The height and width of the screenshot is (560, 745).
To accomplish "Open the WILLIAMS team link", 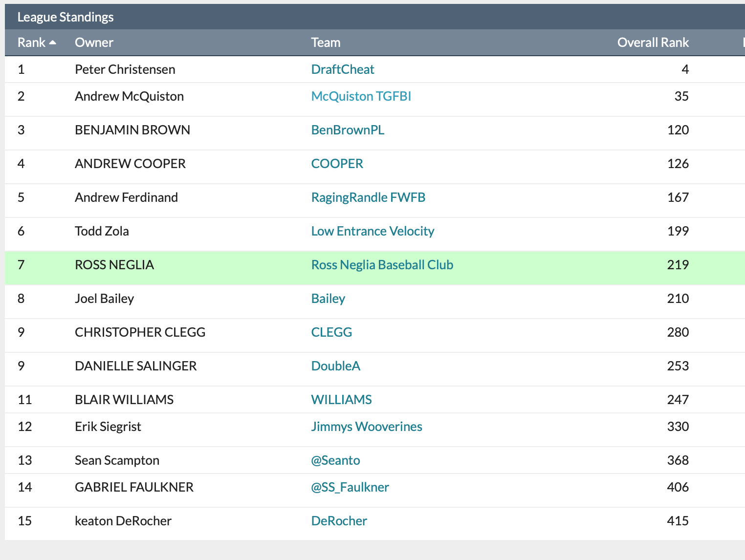I will 341,400.
